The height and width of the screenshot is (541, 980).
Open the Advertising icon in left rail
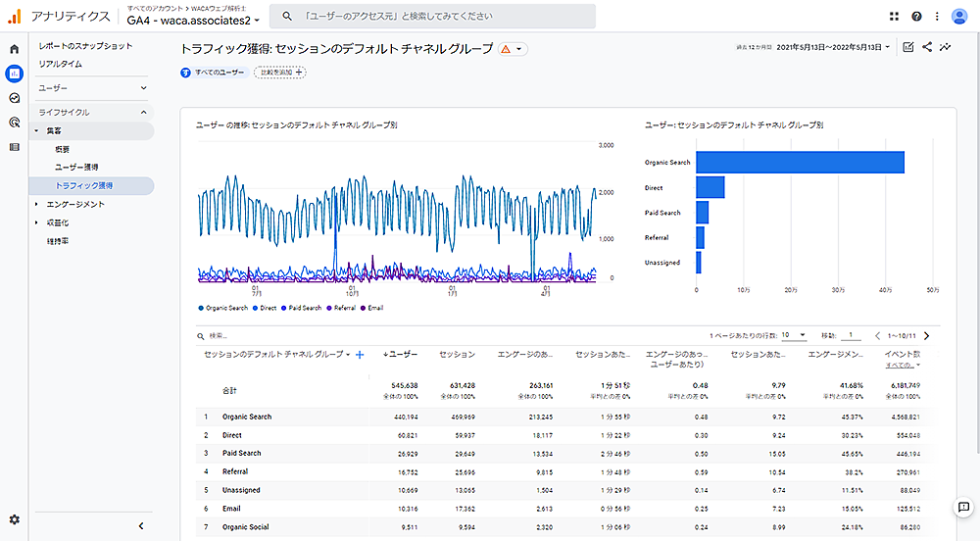[14, 123]
